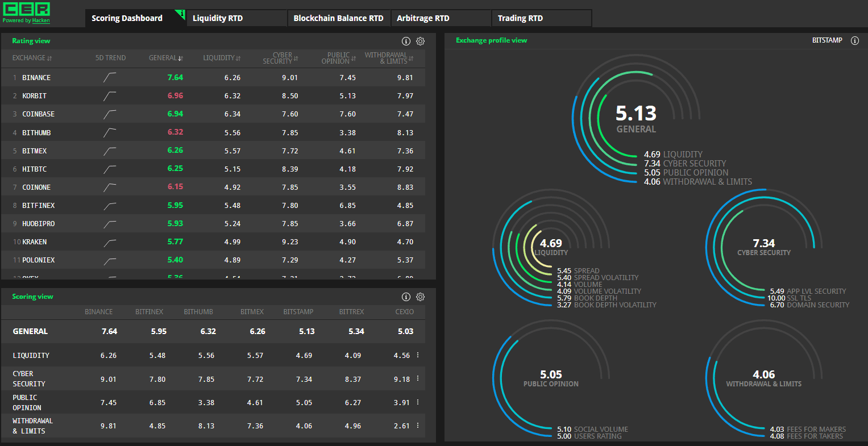Viewport: 868px width, 446px height.
Task: Expand Withdrawal & Limits row three-dot menu
Action: pos(418,426)
